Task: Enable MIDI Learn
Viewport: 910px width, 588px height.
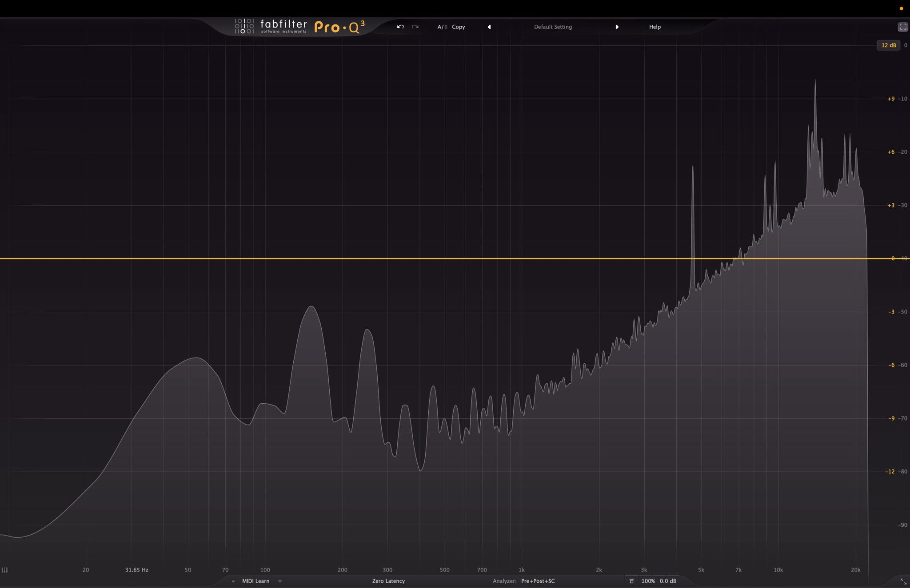Action: coord(255,581)
